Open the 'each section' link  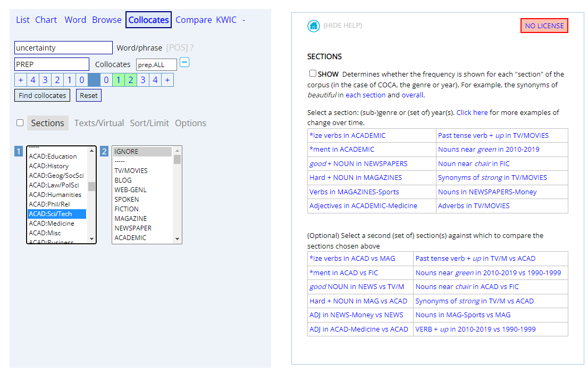[x=365, y=95]
